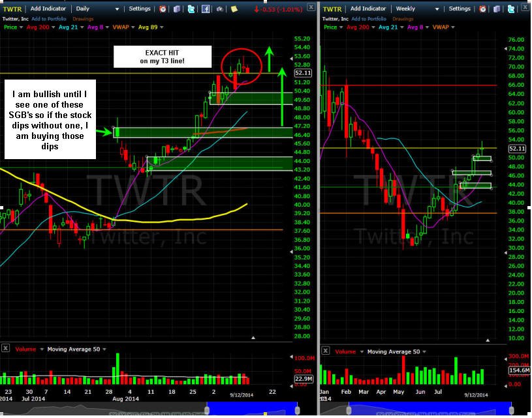Open Add Indicator menu on daily chart

pyautogui.click(x=48, y=8)
